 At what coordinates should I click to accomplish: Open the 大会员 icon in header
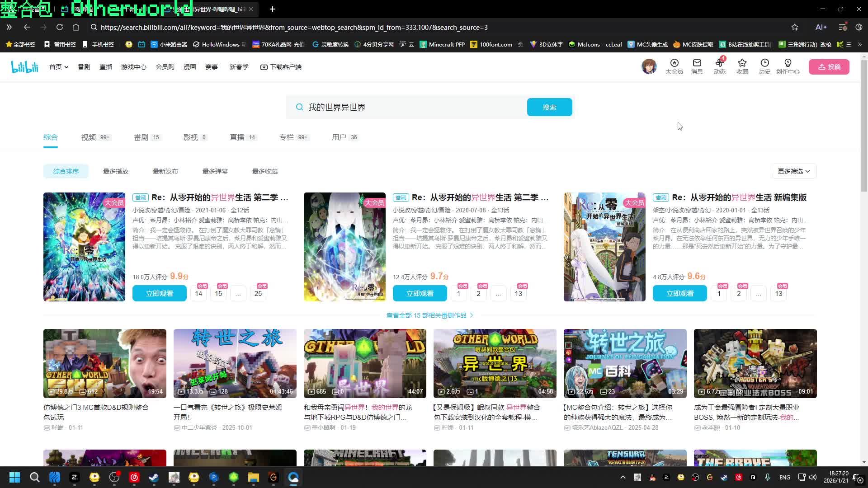[x=674, y=63]
